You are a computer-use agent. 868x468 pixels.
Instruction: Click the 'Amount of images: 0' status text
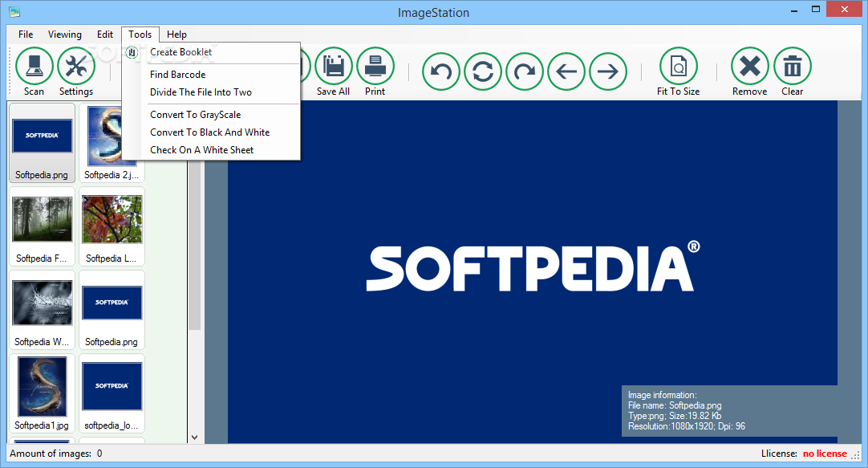click(x=56, y=454)
